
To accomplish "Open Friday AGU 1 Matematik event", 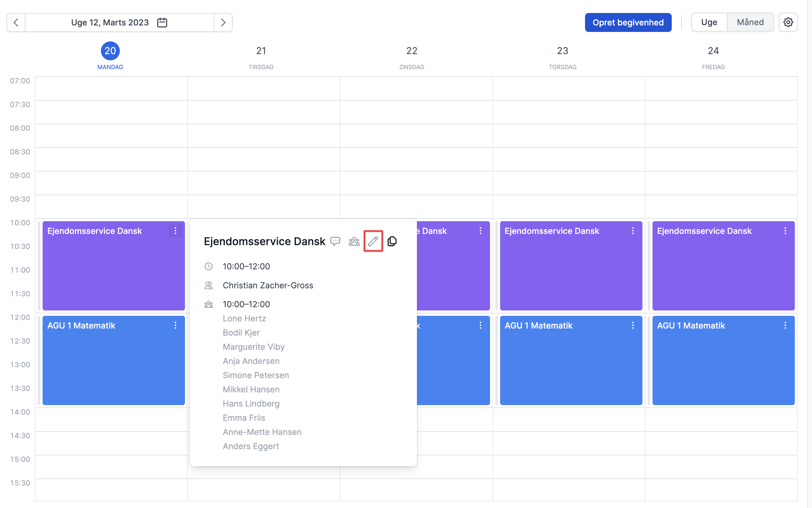I will coord(723,360).
